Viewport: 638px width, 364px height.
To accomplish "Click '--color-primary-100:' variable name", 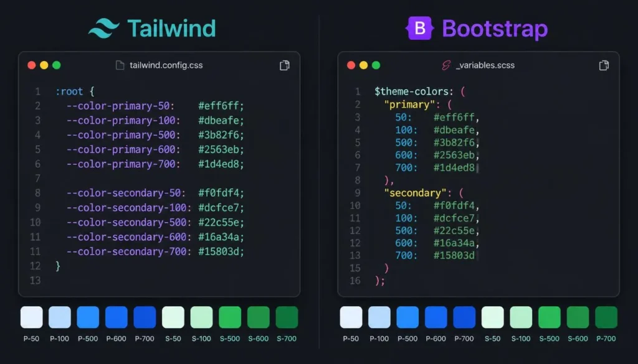I will tap(123, 121).
